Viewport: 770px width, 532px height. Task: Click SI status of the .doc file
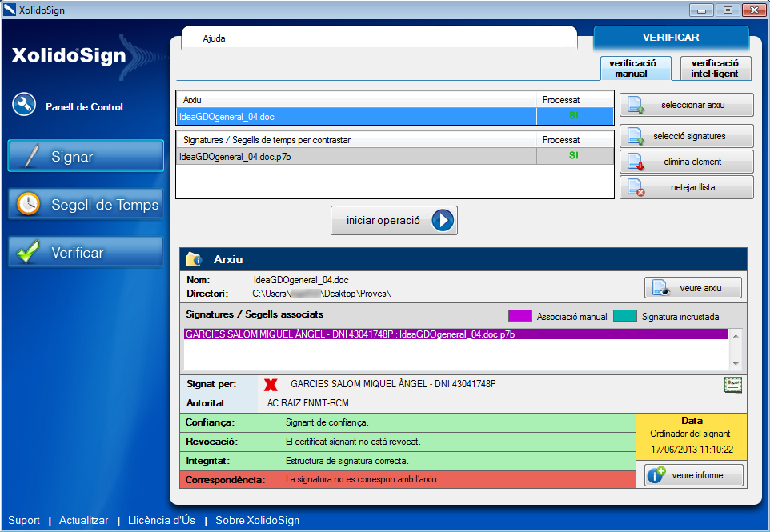click(x=574, y=115)
